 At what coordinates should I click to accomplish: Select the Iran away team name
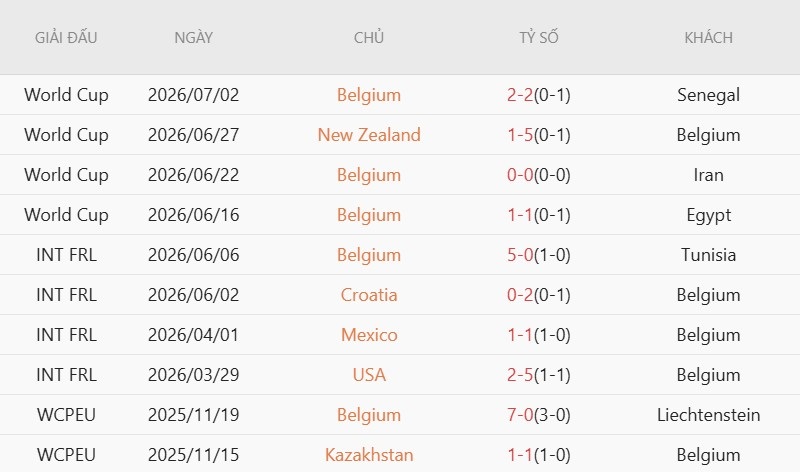(x=708, y=175)
